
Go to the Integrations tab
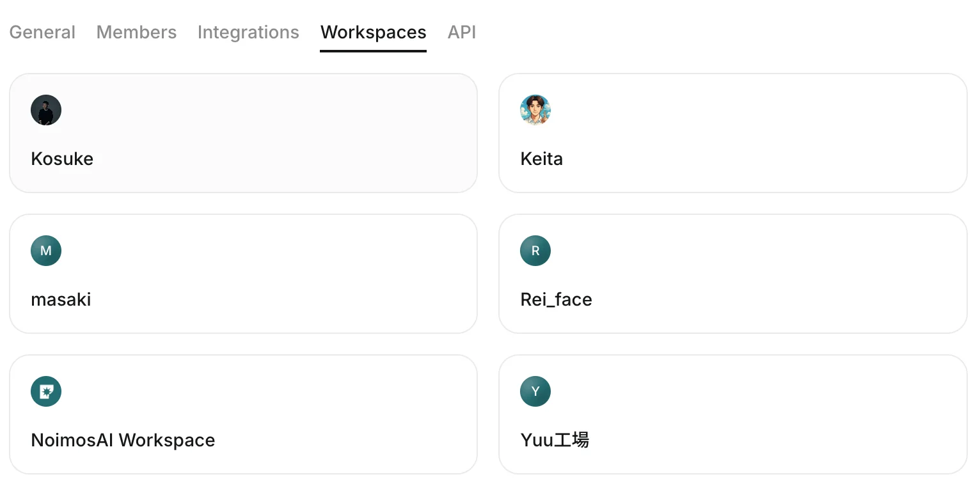pos(248,32)
